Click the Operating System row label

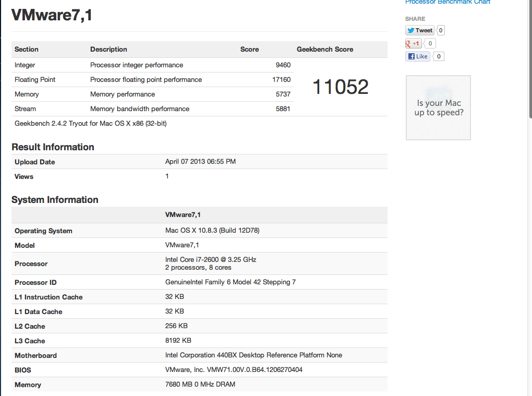click(x=43, y=231)
